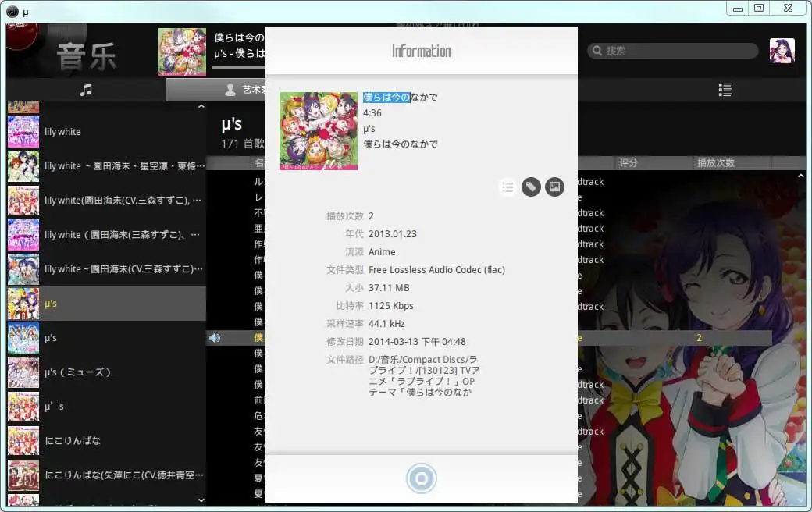Open the music note songs tab

coord(86,90)
